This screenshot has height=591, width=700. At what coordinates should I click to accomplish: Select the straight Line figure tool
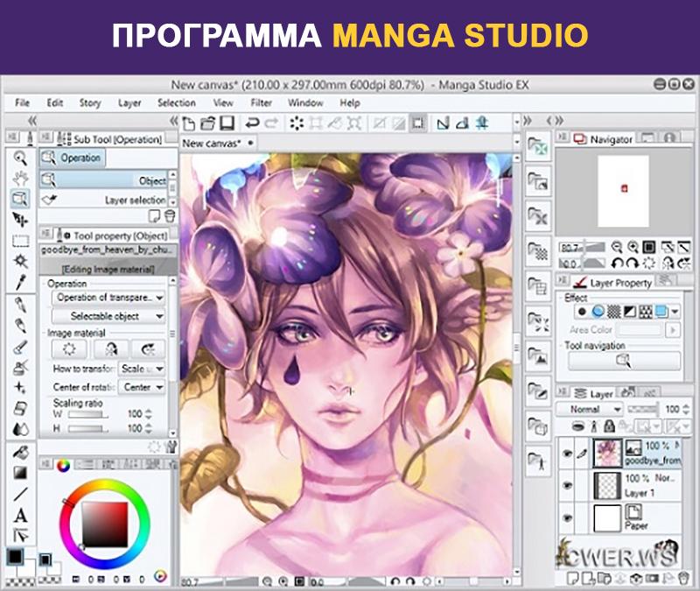coord(20,494)
